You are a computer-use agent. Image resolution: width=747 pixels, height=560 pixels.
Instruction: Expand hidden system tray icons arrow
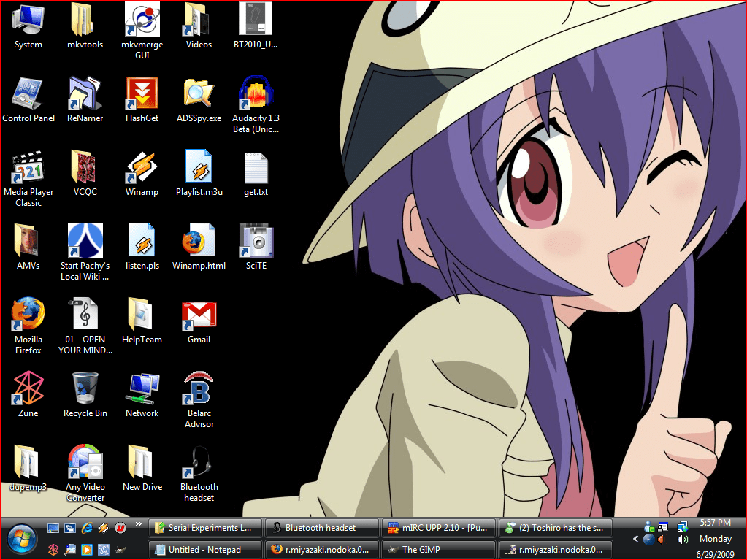pyautogui.click(x=635, y=539)
